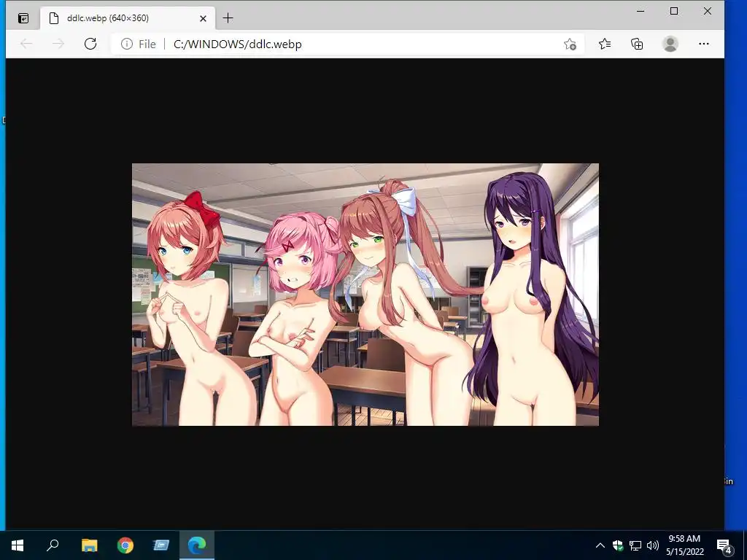Open the tab actions menu icon
The width and height of the screenshot is (747, 560).
tap(23, 18)
